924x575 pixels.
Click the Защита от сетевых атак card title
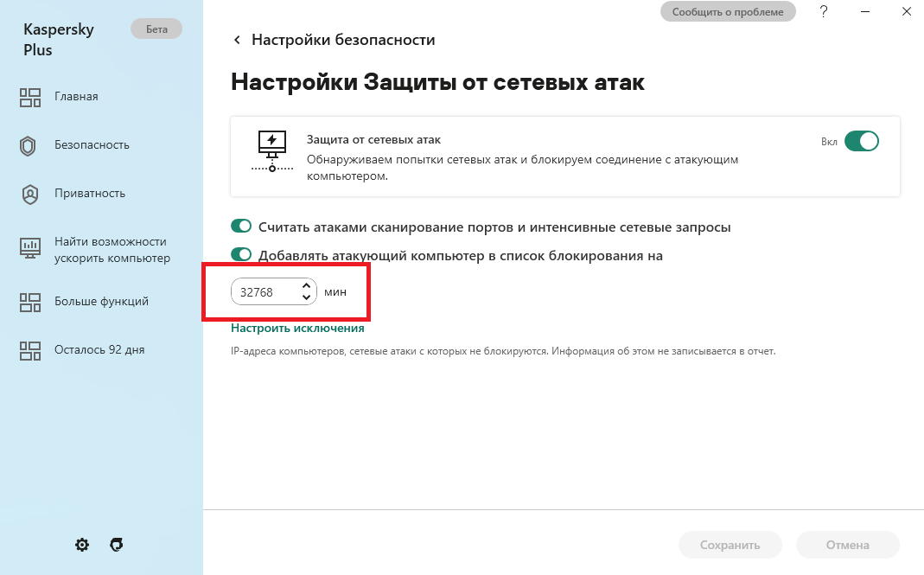tap(373, 140)
